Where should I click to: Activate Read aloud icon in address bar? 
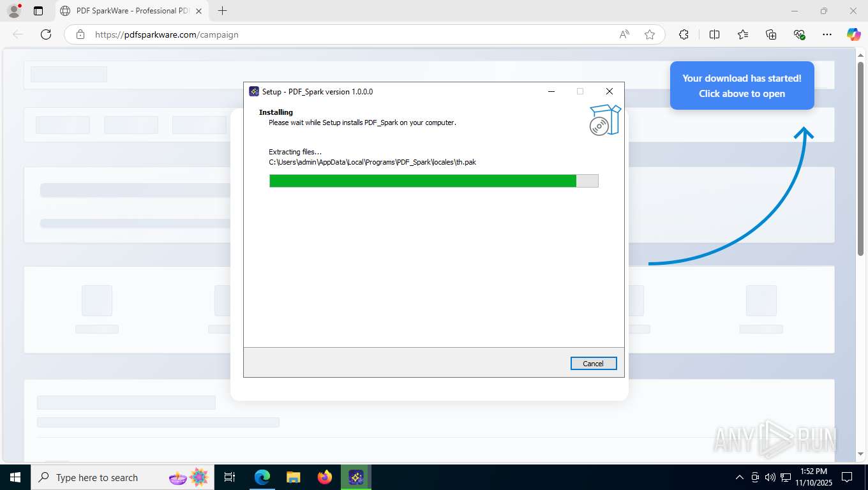tap(624, 34)
